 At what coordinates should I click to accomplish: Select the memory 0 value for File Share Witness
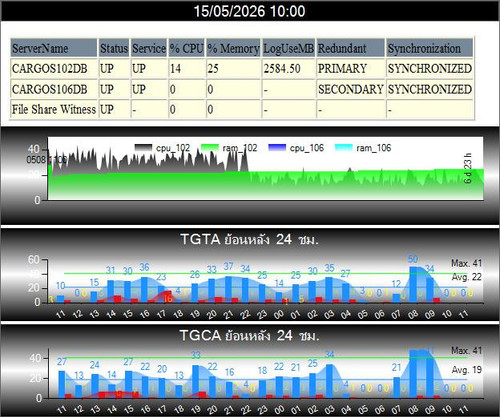click(x=233, y=109)
